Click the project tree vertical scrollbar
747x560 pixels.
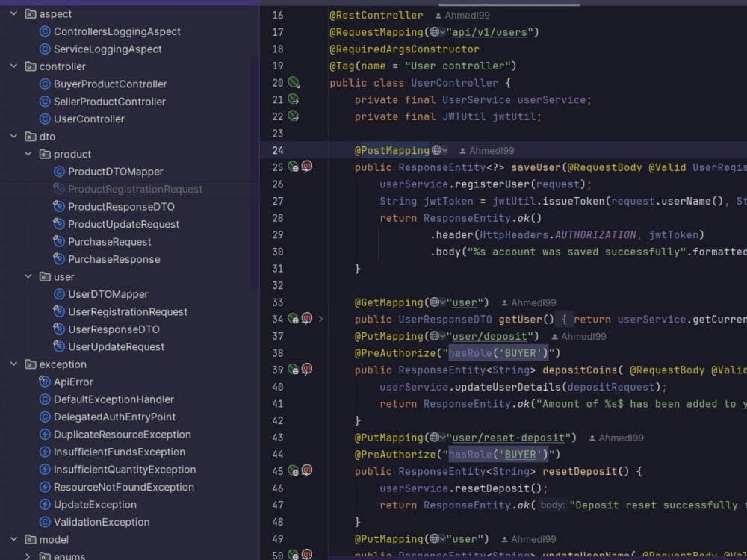(x=255, y=172)
